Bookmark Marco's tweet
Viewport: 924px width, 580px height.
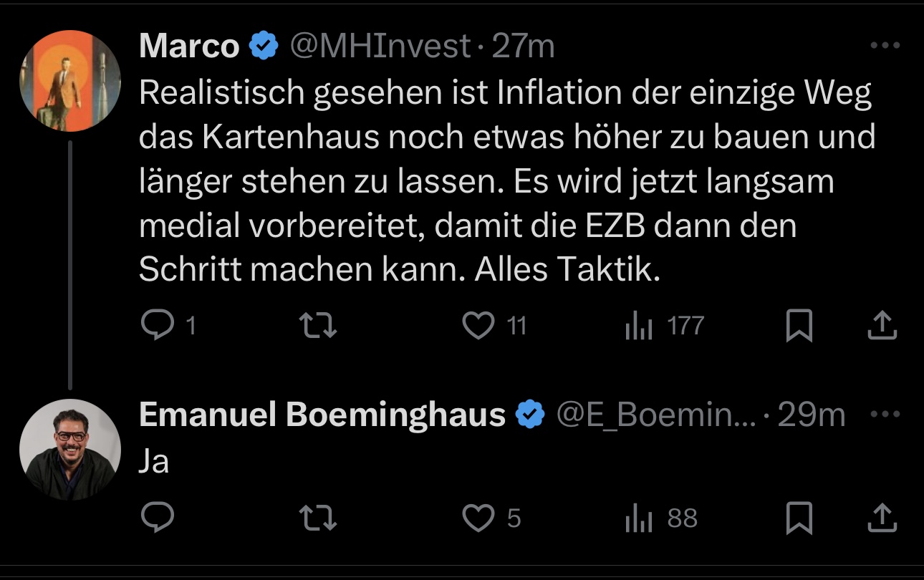[799, 327]
